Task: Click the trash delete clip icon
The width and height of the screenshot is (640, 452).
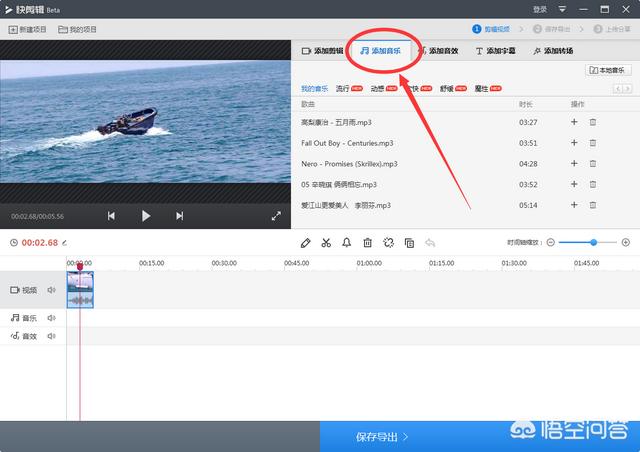Action: [x=367, y=243]
